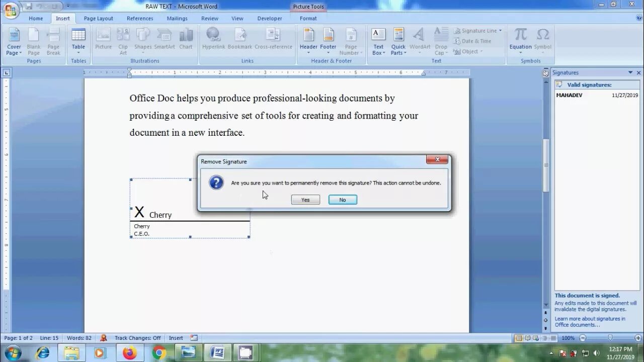Open 'Learn more about signatures' link
644x362 pixels.
tap(590, 321)
